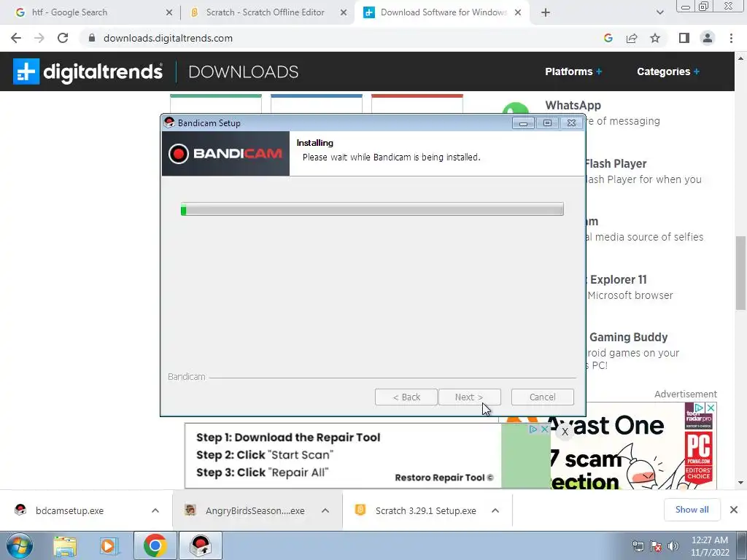Click the AdChoices icon on Restoro ad
The height and width of the screenshot is (560, 747).
(x=533, y=429)
